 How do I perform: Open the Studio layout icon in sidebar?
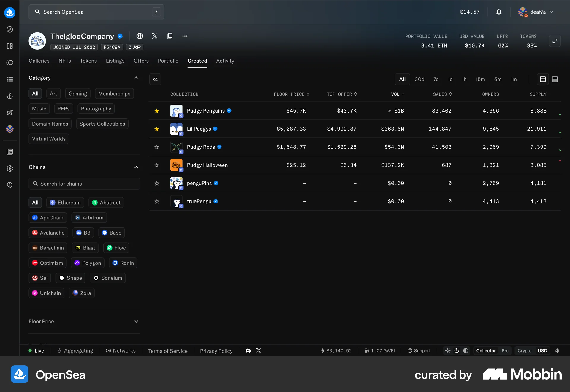coord(10,46)
